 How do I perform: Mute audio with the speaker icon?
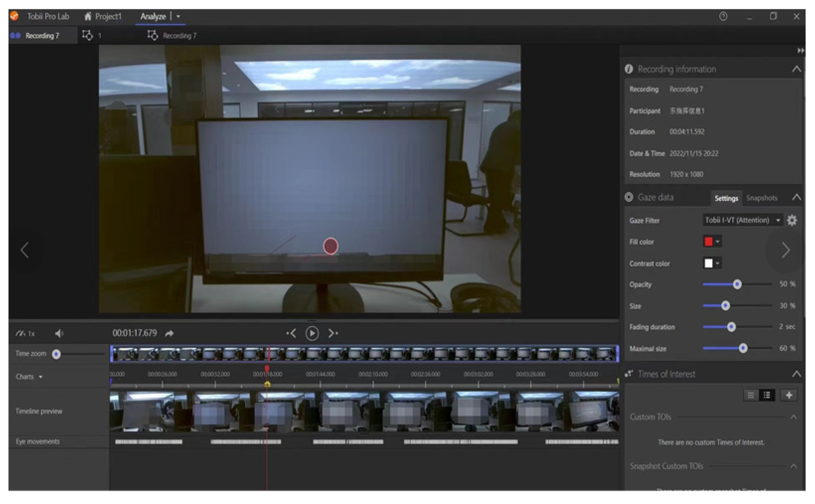59,334
